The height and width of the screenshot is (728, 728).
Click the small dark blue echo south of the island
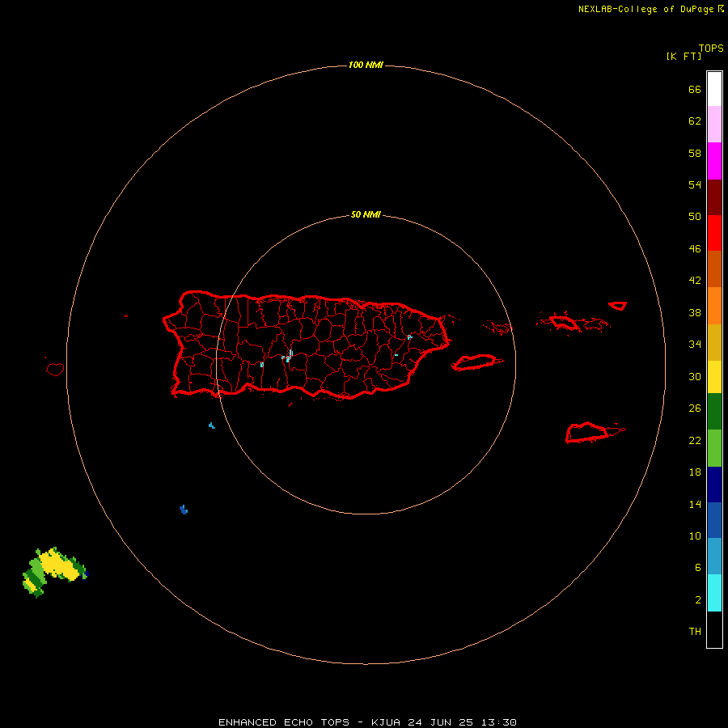(x=184, y=510)
